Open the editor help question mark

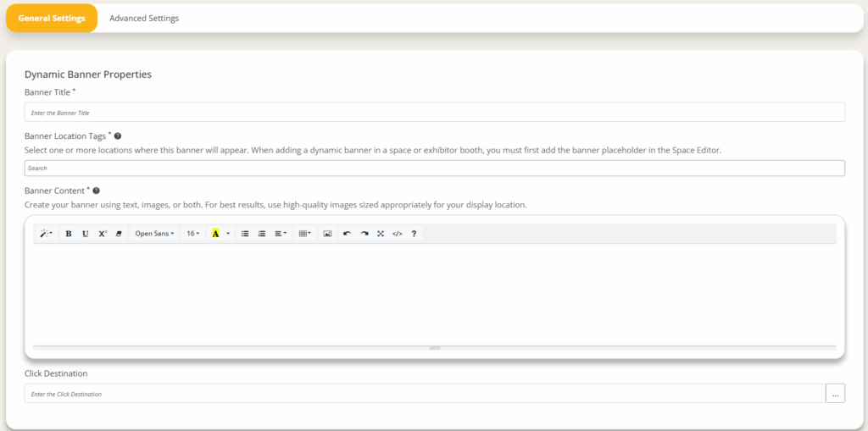click(414, 234)
